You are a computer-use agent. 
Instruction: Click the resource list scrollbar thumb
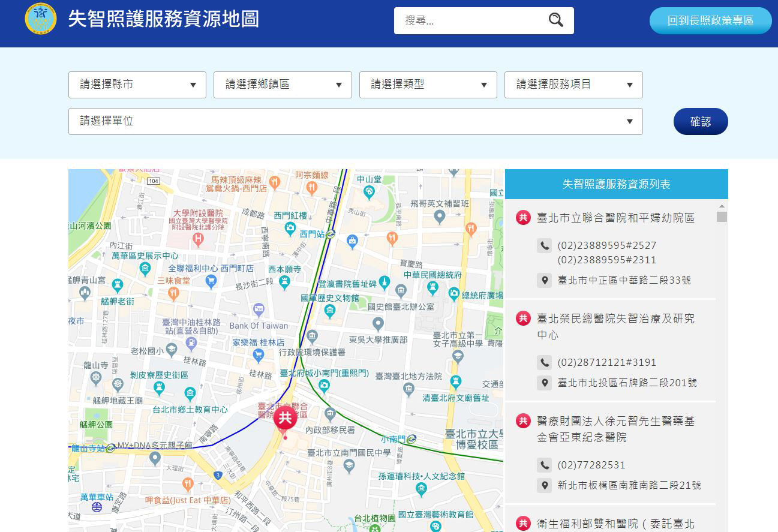[722, 217]
